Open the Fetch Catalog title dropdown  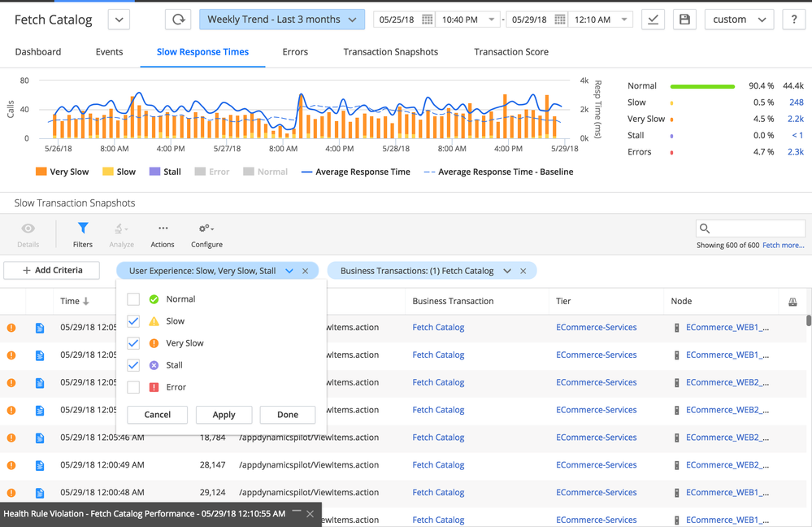pyautogui.click(x=119, y=20)
